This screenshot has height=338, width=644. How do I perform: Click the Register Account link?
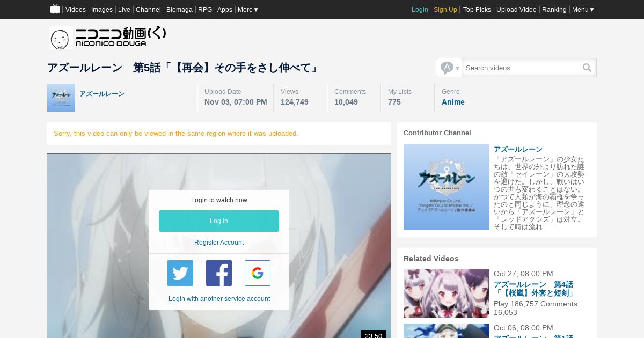(219, 243)
